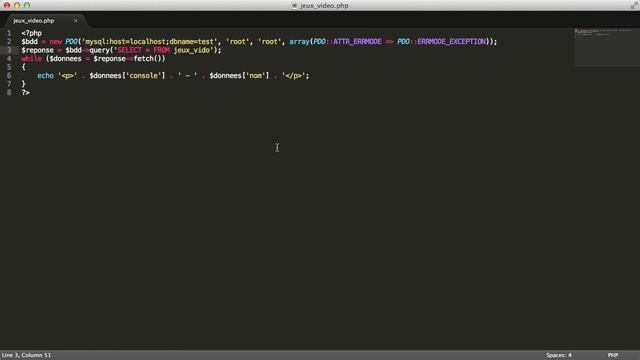The height and width of the screenshot is (360, 640).
Task: Enter fullscreen with the top-right arrows icon
Action: [x=634, y=5]
